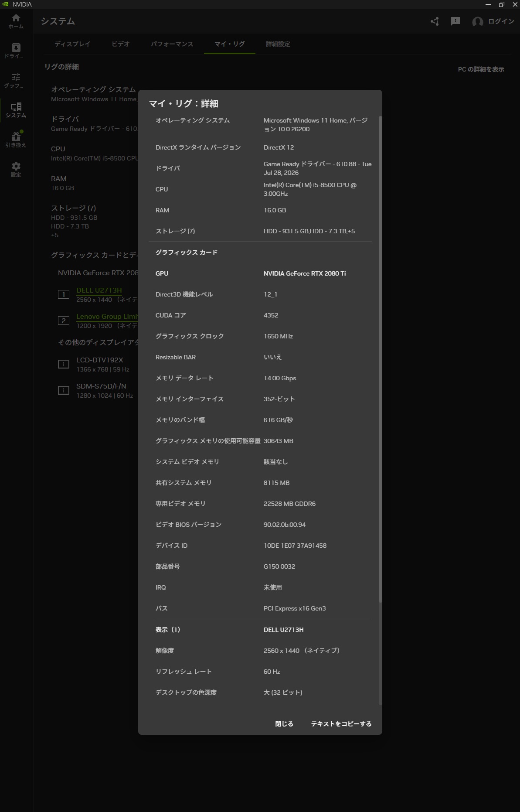Click the share icon in header

[x=435, y=21]
